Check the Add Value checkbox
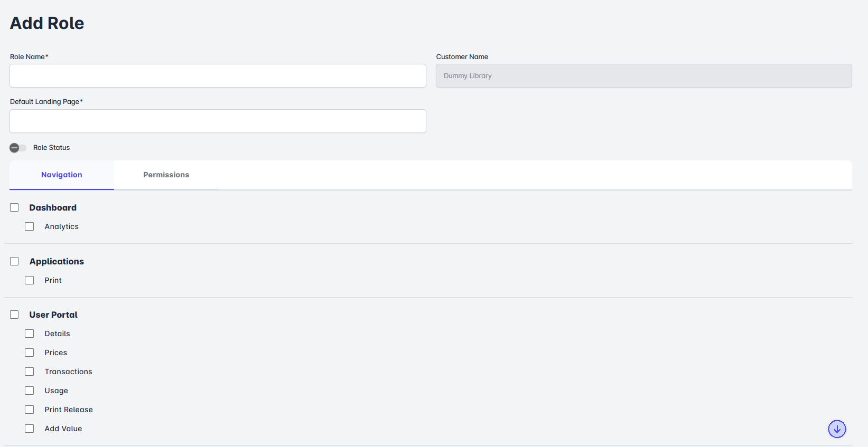This screenshot has height=447, width=868. 30,429
